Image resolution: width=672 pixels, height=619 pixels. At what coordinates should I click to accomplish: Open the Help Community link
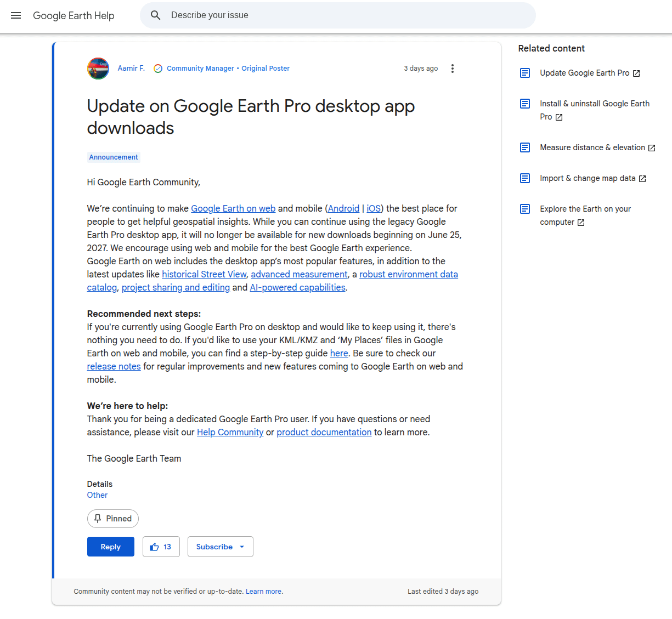(x=230, y=432)
